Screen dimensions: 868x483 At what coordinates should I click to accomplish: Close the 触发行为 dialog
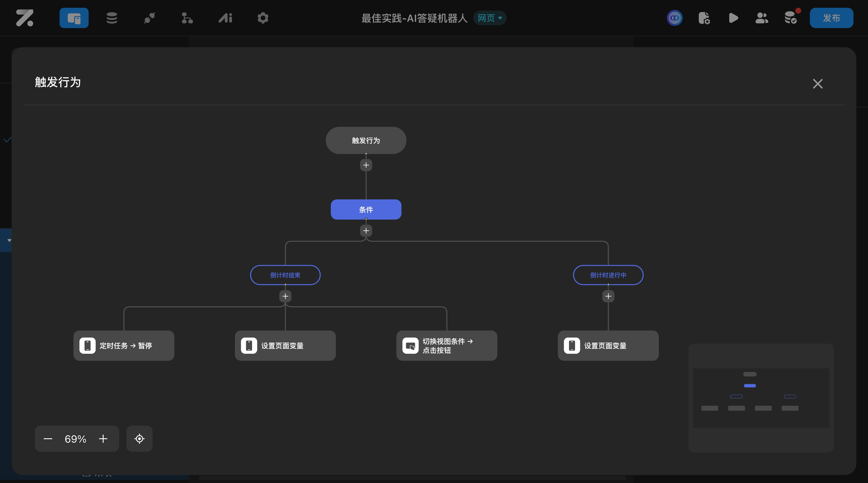click(x=817, y=83)
